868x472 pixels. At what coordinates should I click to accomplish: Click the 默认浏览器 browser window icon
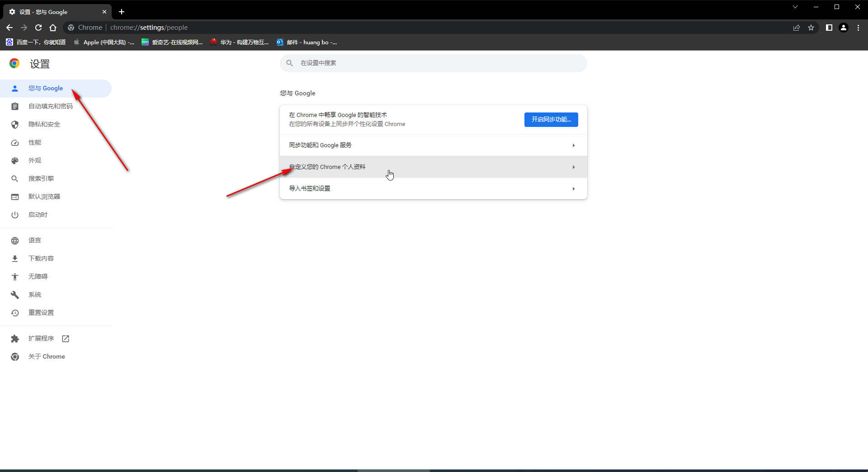(x=15, y=197)
